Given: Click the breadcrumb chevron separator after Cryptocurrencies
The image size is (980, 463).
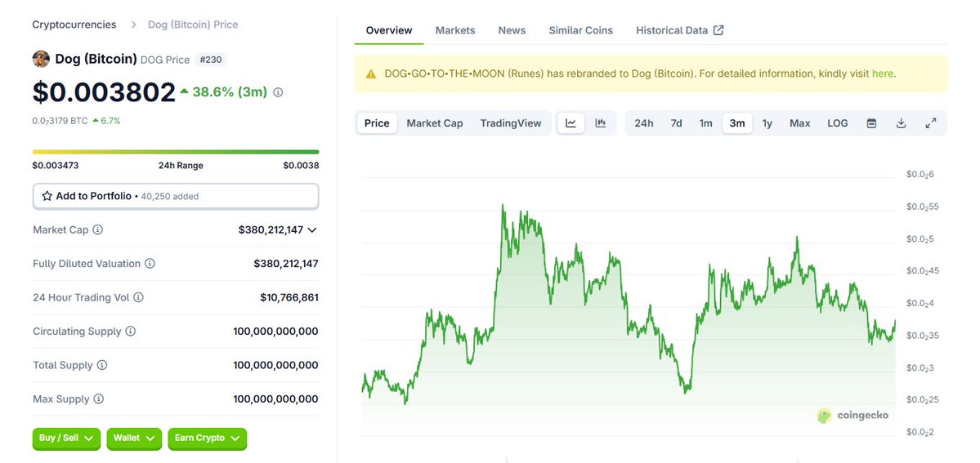Looking at the screenshot, I should point(134,25).
